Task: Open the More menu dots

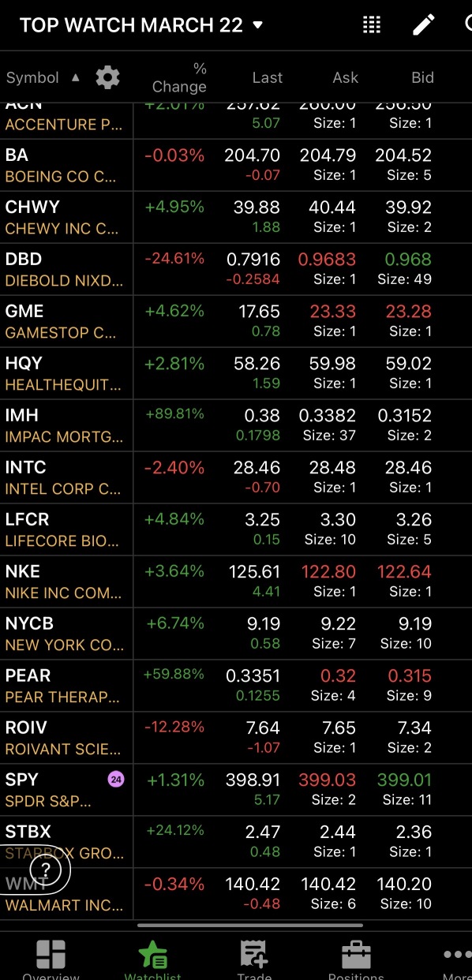Action: tap(458, 955)
